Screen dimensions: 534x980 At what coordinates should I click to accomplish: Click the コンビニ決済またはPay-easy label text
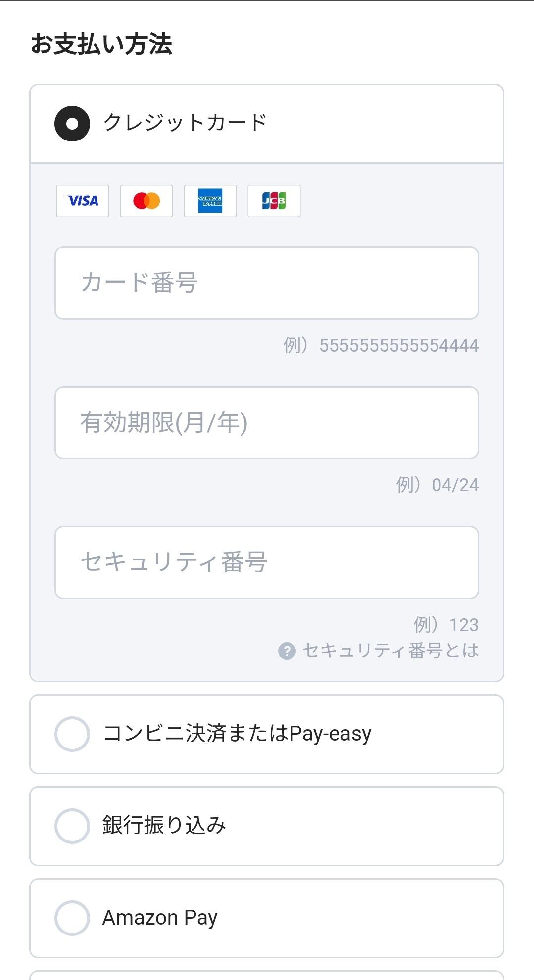(237, 734)
